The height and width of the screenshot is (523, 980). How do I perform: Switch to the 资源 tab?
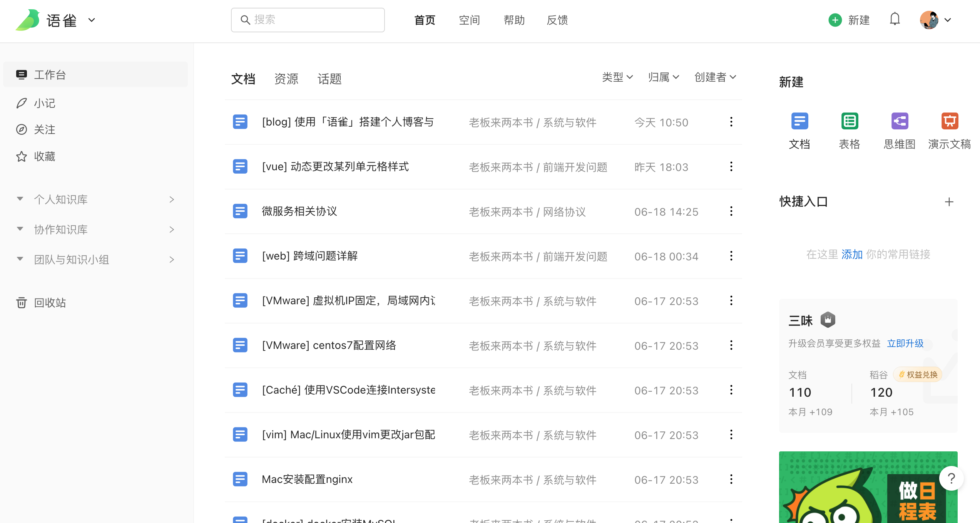286,79
